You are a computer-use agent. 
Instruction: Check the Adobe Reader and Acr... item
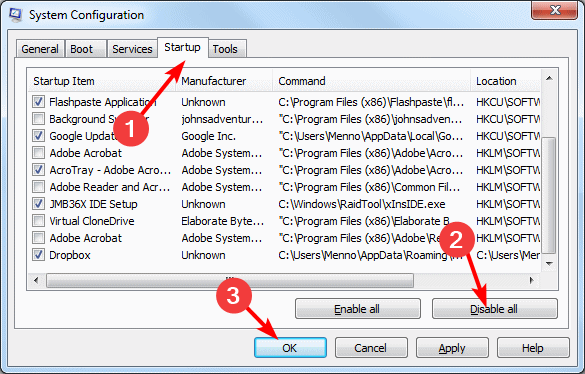(38, 187)
